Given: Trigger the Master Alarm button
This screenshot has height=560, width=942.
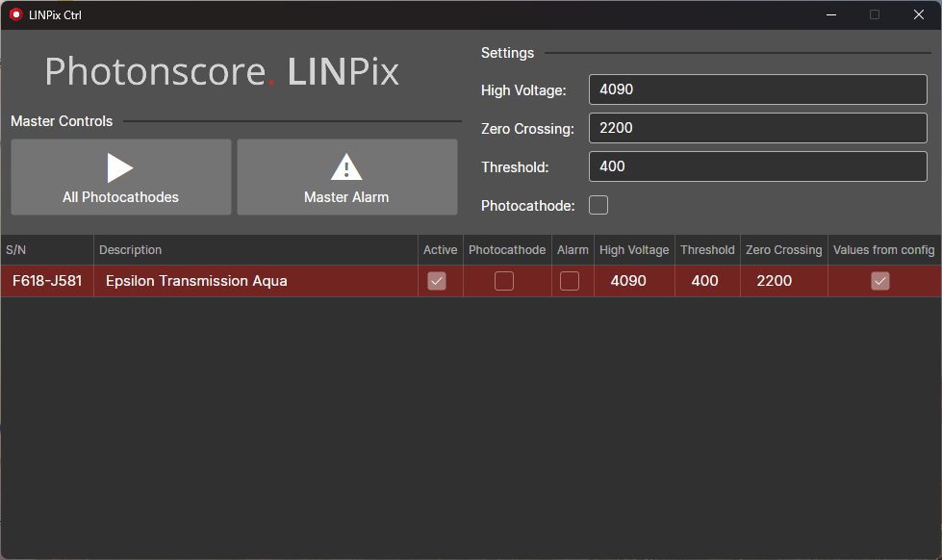Looking at the screenshot, I should [x=347, y=177].
